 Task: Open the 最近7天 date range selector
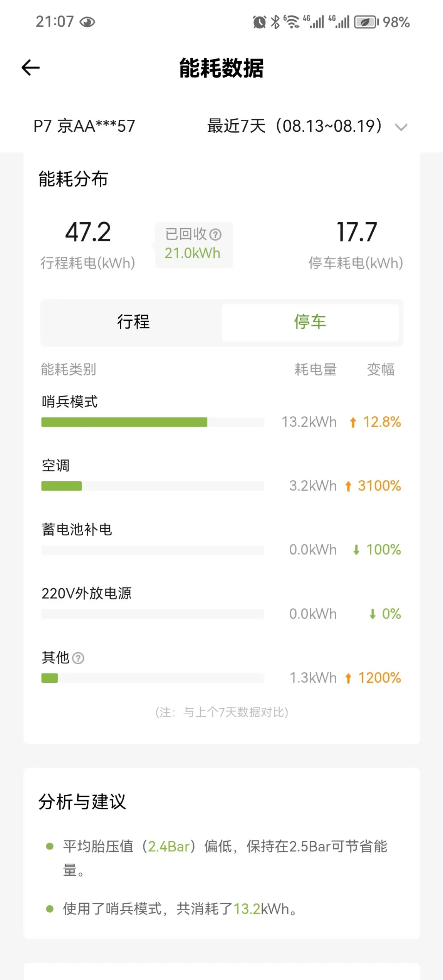295,126
